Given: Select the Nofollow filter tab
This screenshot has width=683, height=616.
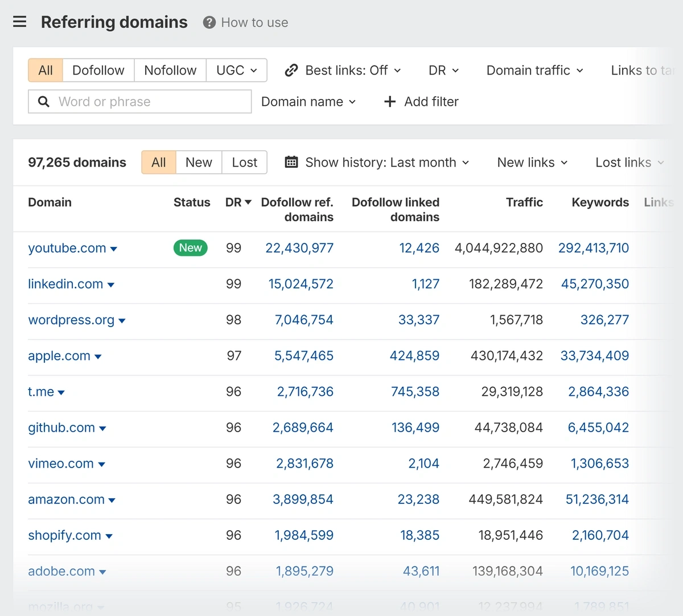Looking at the screenshot, I should (170, 71).
